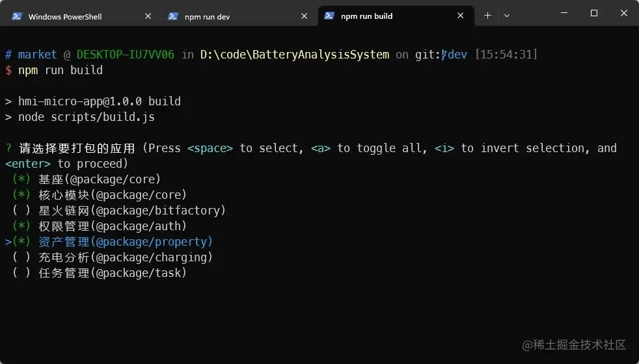Screen dimensions: 639x364
Task: Click PowerShell icon on npm run dev tab
Action: [173, 16]
